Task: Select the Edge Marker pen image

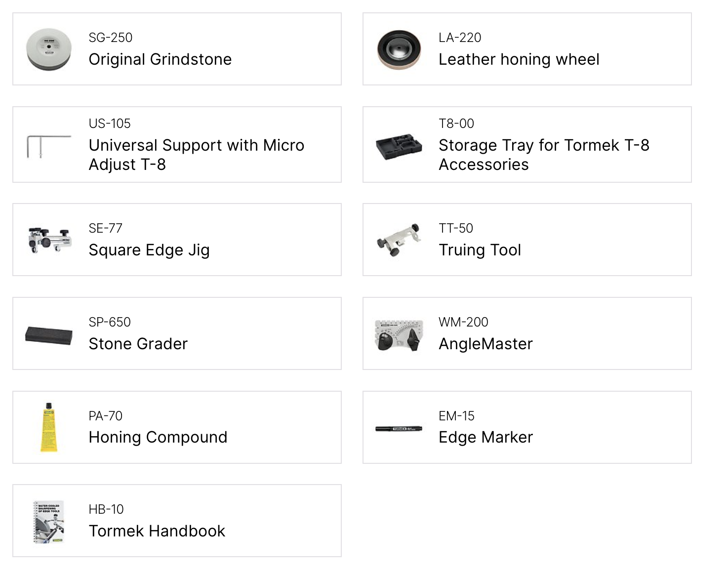Action: tap(399, 428)
